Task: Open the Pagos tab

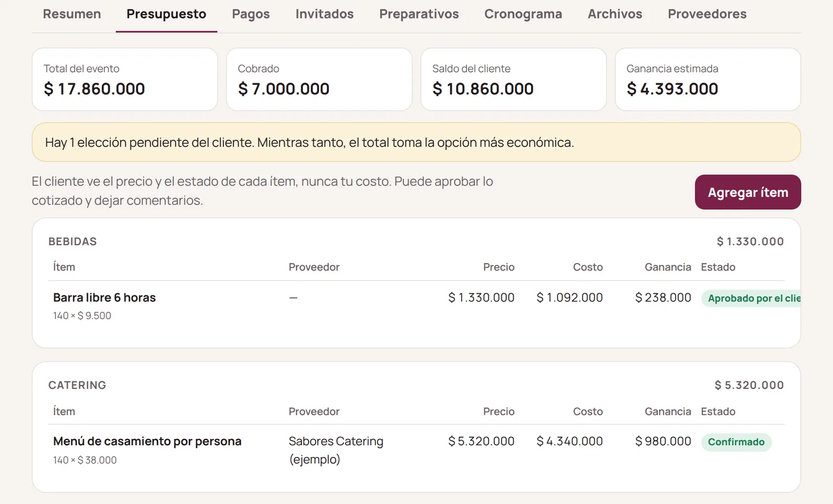Action: pyautogui.click(x=251, y=14)
